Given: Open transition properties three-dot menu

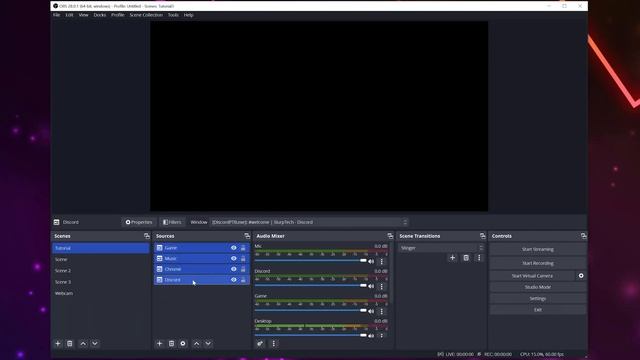Looking at the screenshot, I should point(479,258).
